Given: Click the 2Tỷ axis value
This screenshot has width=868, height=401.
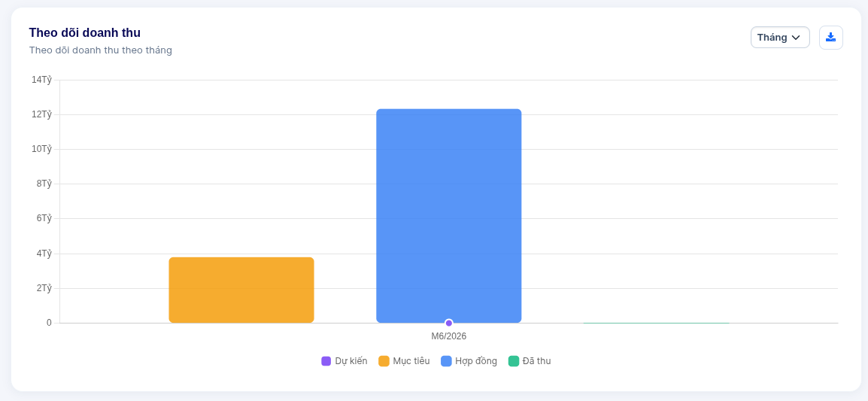Looking at the screenshot, I should coord(44,288).
